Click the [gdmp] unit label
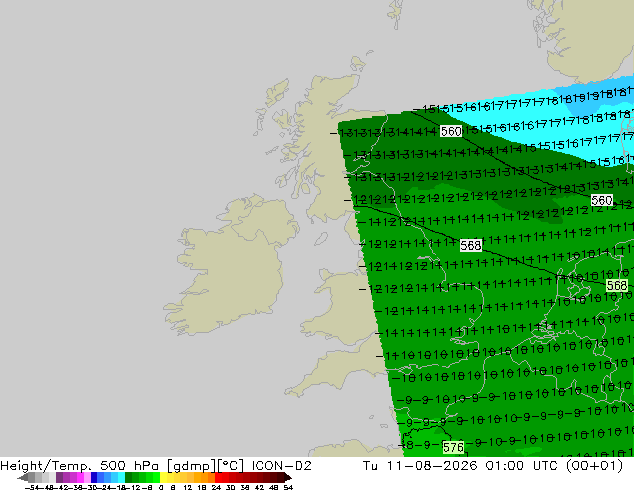Screen dimensions: 634x490 pos(192,466)
